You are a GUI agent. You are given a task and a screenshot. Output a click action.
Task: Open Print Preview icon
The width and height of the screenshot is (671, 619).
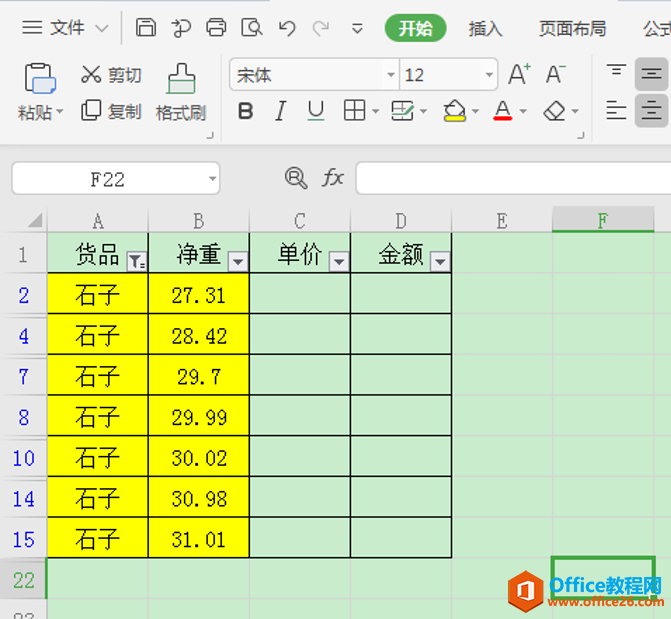click(252, 28)
